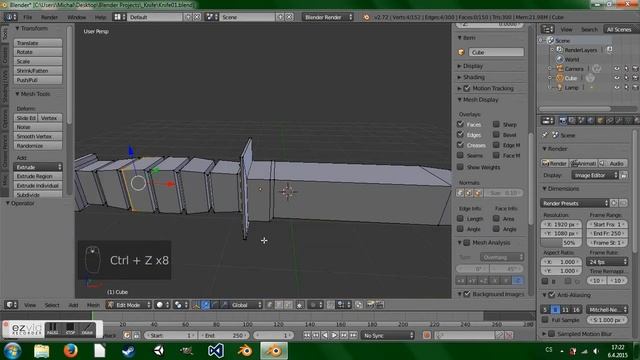Click the Translate button in Transform panel
This screenshot has height=360, width=640.
click(38, 43)
